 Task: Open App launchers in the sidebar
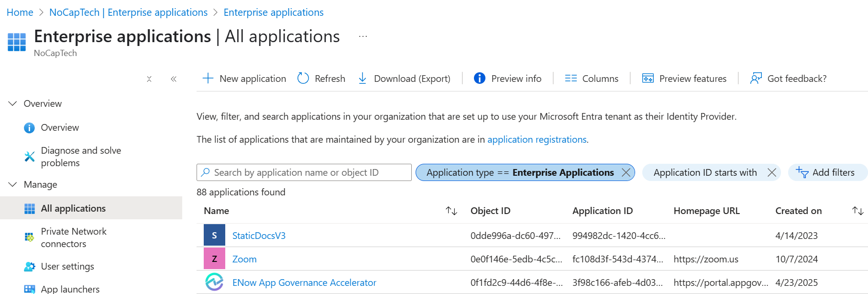[x=70, y=289]
